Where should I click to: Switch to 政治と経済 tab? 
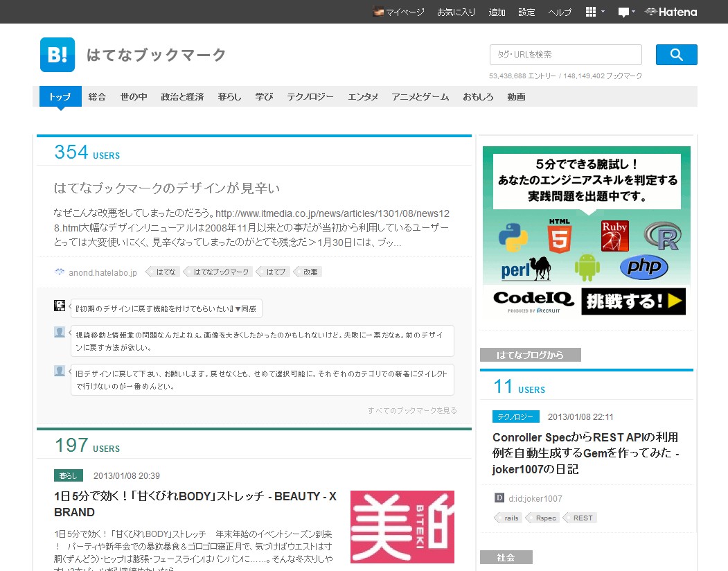[x=182, y=96]
